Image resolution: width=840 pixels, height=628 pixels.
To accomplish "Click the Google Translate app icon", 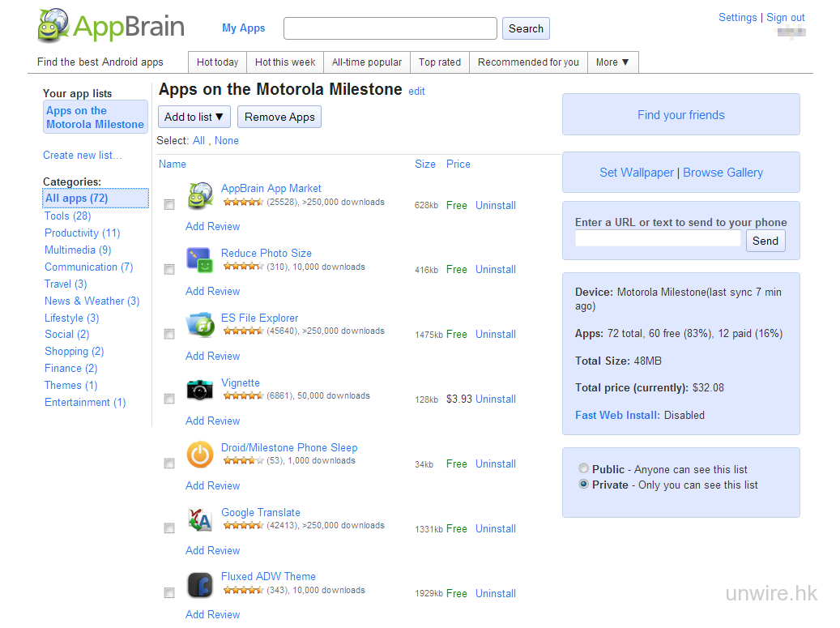I will tap(199, 519).
